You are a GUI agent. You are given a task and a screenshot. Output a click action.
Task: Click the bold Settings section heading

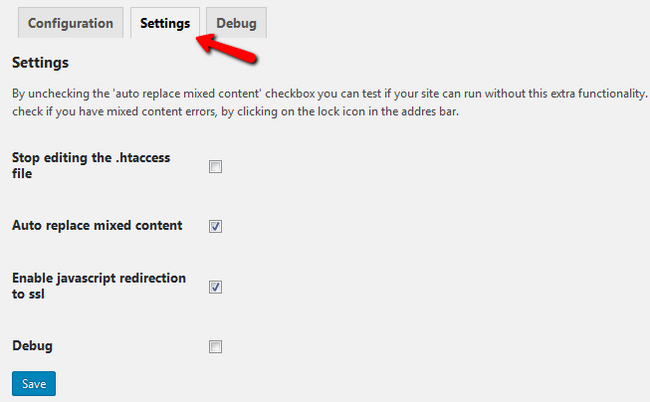click(40, 63)
